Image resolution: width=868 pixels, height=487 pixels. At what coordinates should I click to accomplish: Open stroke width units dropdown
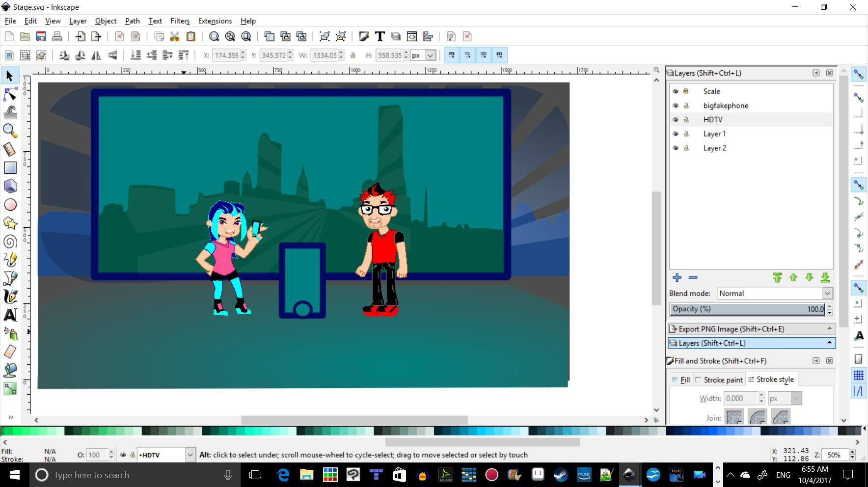click(785, 399)
